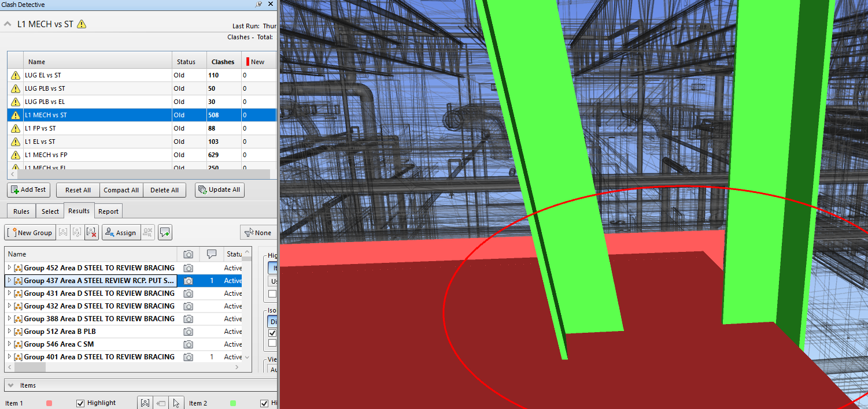Switch to the Rules tab

pyautogui.click(x=21, y=211)
